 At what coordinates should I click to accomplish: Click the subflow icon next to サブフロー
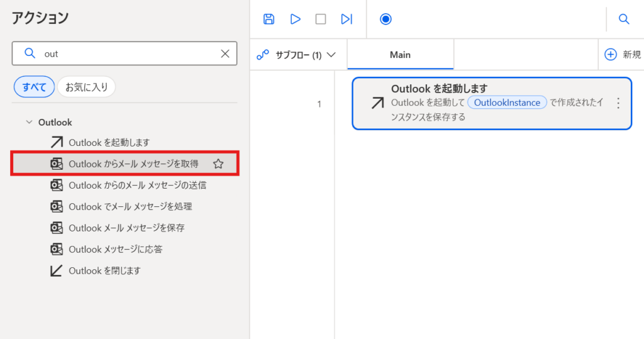(x=262, y=55)
